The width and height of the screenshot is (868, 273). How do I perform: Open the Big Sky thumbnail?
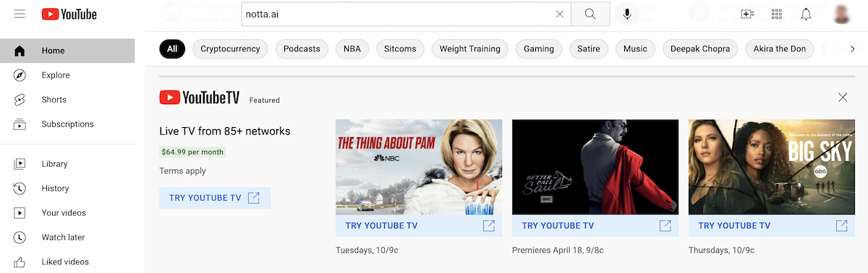[x=772, y=167]
